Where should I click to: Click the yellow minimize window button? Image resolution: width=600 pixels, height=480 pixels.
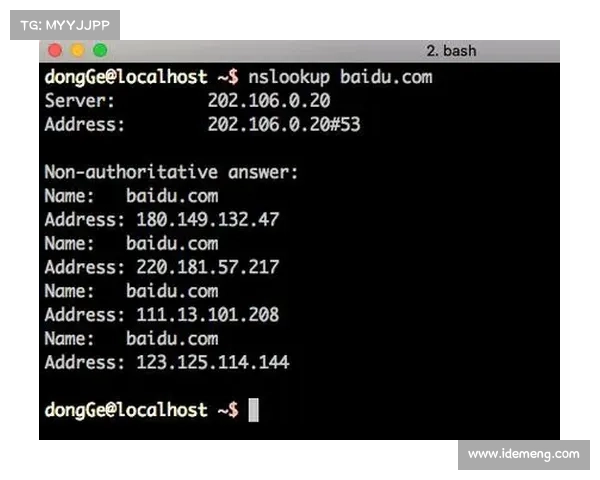(78, 51)
